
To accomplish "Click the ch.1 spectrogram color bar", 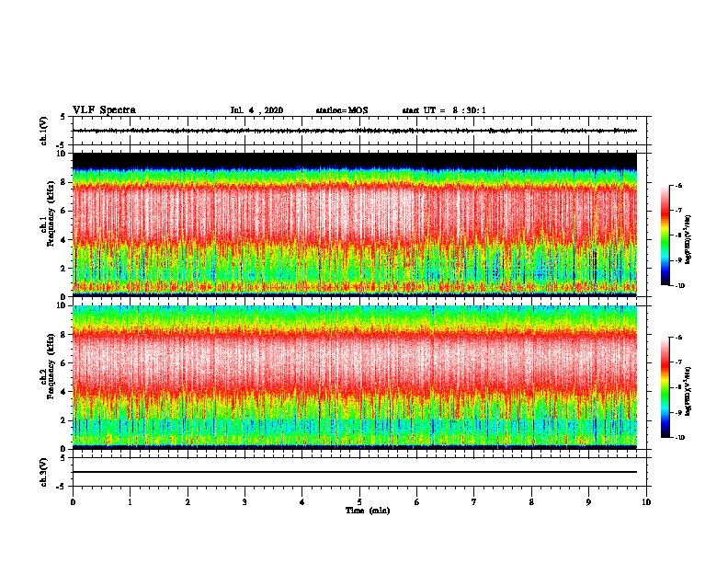I will point(665,236).
